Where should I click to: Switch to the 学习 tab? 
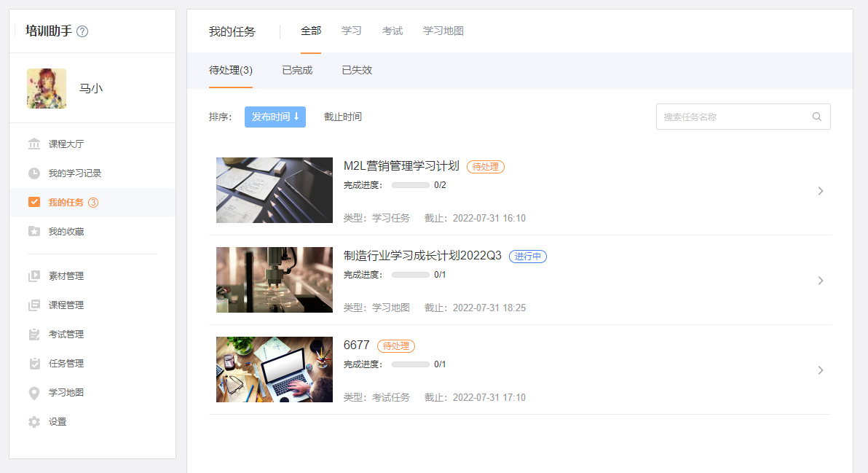tap(352, 31)
